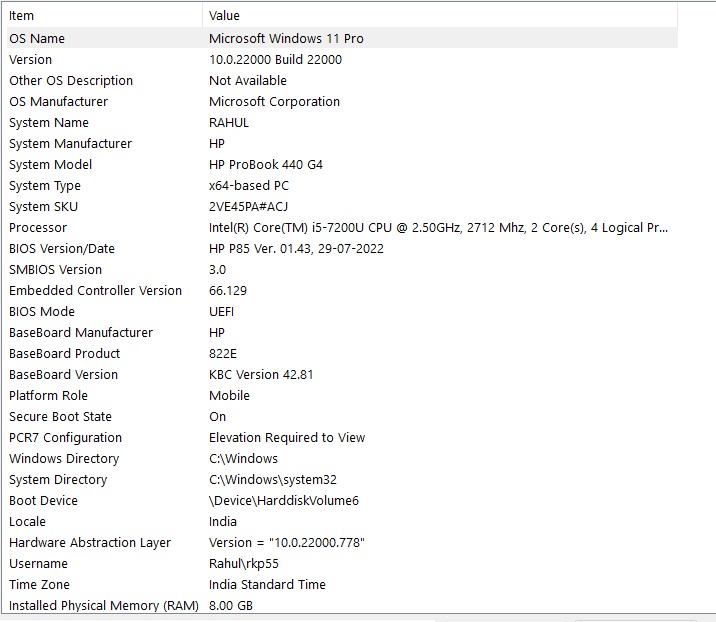Click the UEFI value
The width and height of the screenshot is (716, 622).
[x=221, y=311]
